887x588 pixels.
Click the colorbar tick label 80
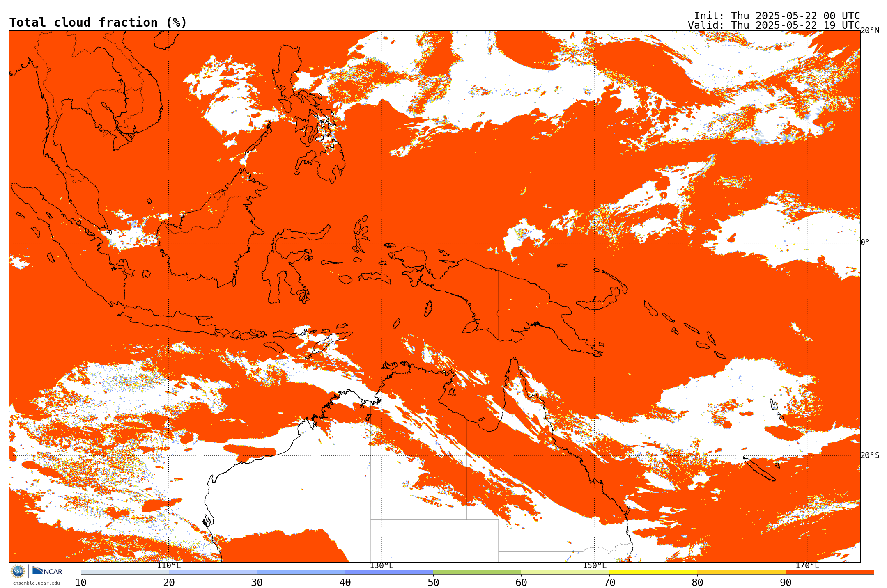click(x=697, y=583)
